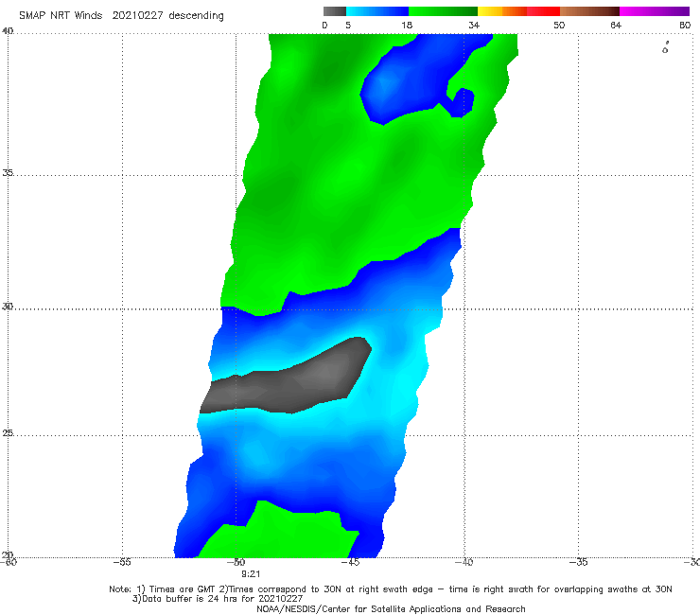
Task: Click the 'SMAP NRT Winds 20210227 descending' title
Action: coord(121,16)
